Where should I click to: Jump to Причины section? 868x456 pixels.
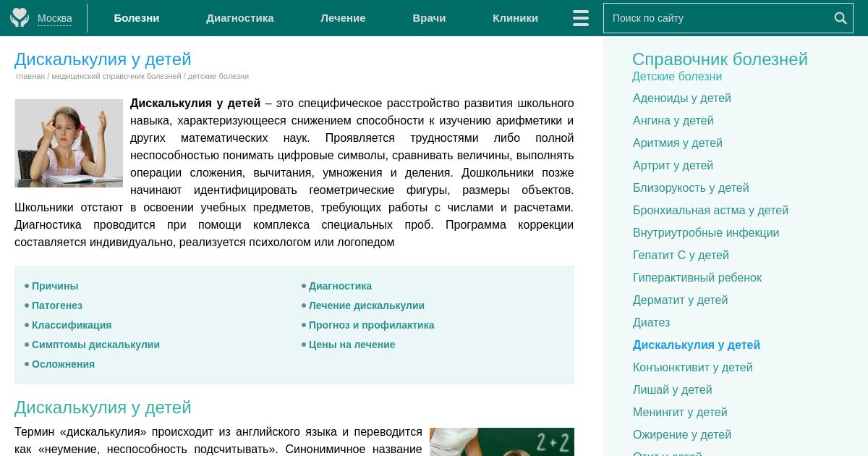tap(55, 286)
